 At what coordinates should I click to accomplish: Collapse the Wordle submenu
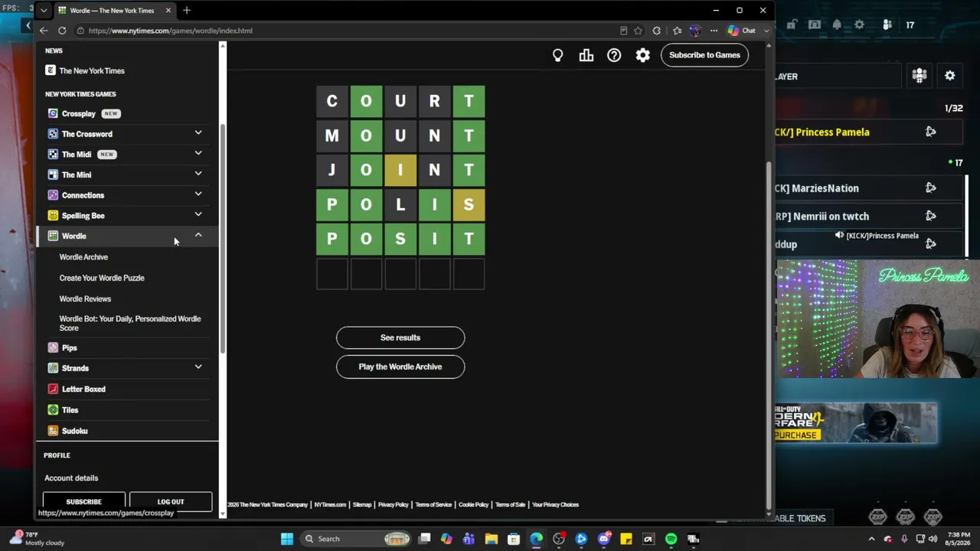point(198,235)
